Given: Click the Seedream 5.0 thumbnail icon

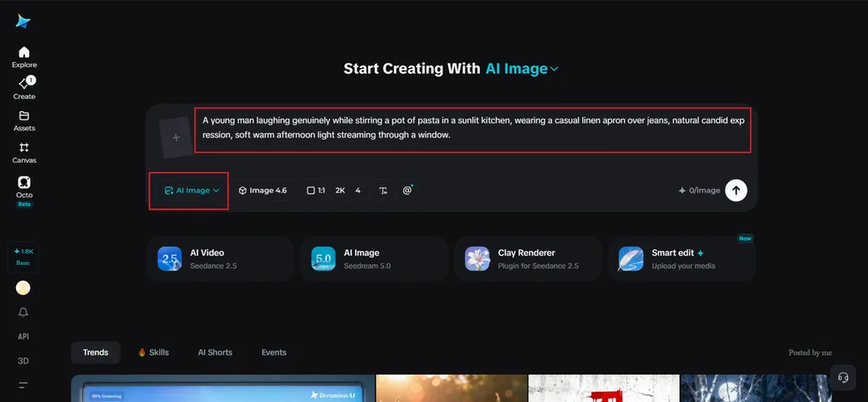Looking at the screenshot, I should point(323,259).
